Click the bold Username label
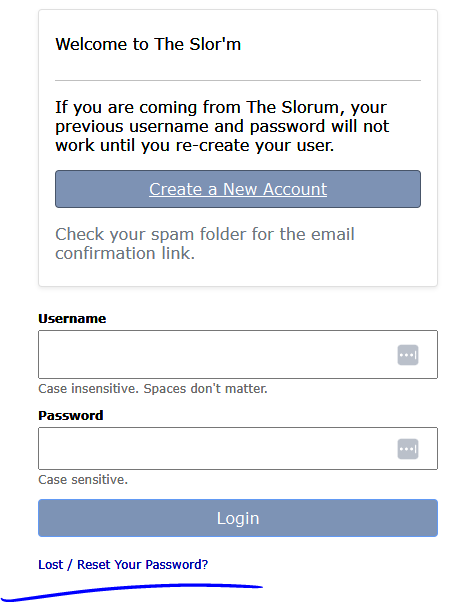Image resolution: width=471 pixels, height=611 pixels. [72, 319]
